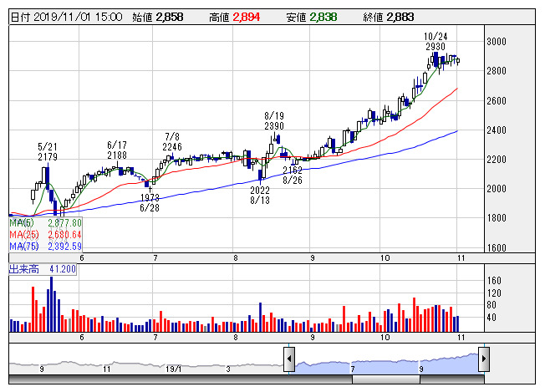Click the 5/21 2179 peak label
Viewport: 545px width, 392px height.
(x=48, y=151)
